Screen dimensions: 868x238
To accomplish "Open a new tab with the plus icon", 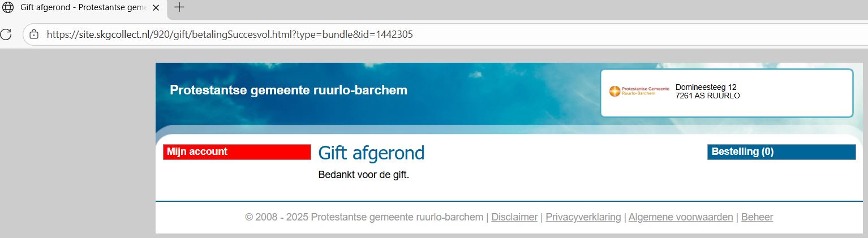I will [179, 7].
